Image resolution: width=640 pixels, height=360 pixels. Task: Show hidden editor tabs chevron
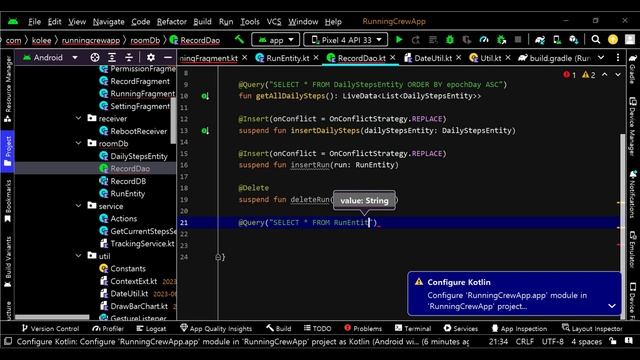601,58
